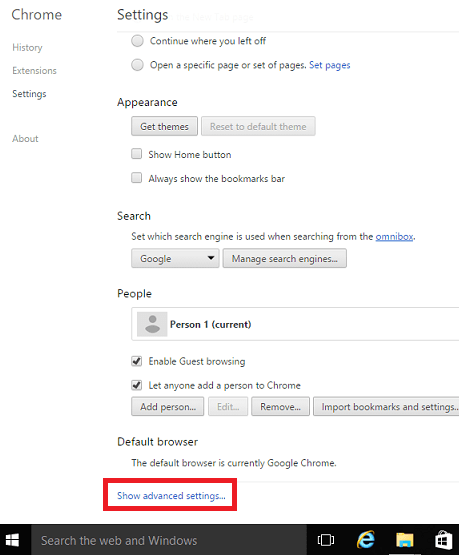Click Reset to default theme button

[x=258, y=126]
